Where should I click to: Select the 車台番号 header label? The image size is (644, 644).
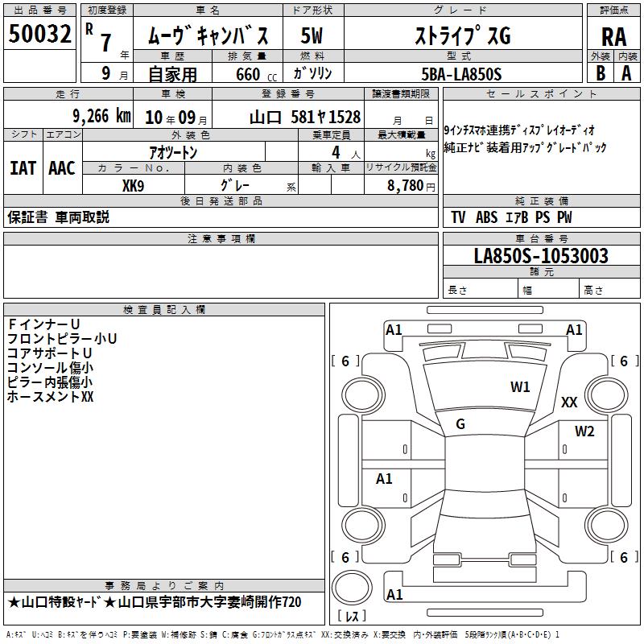541,238
